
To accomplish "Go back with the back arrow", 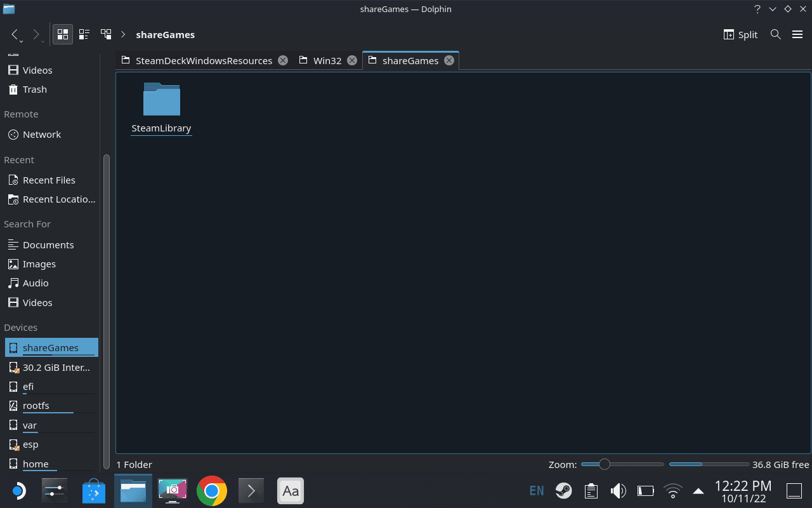I will [16, 34].
